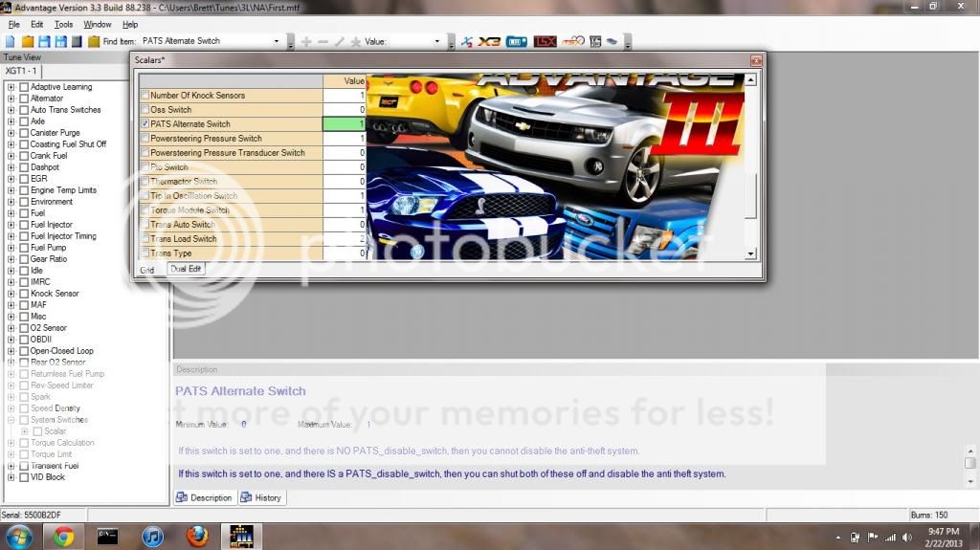
Task: Open the Value dropdown in toolbar
Action: click(436, 42)
